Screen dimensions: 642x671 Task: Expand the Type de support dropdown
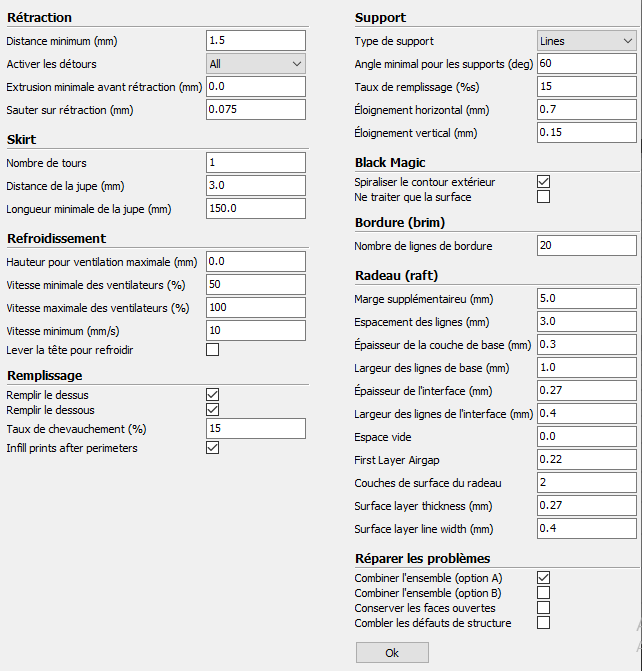[587, 41]
